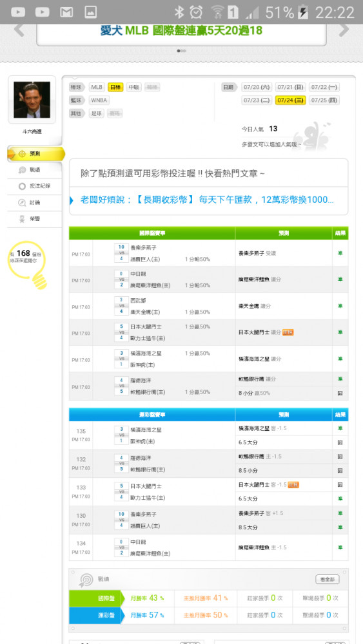Click the 168 followers light bulb badge
Viewport: 363px width, 644px height.
pos(27,264)
